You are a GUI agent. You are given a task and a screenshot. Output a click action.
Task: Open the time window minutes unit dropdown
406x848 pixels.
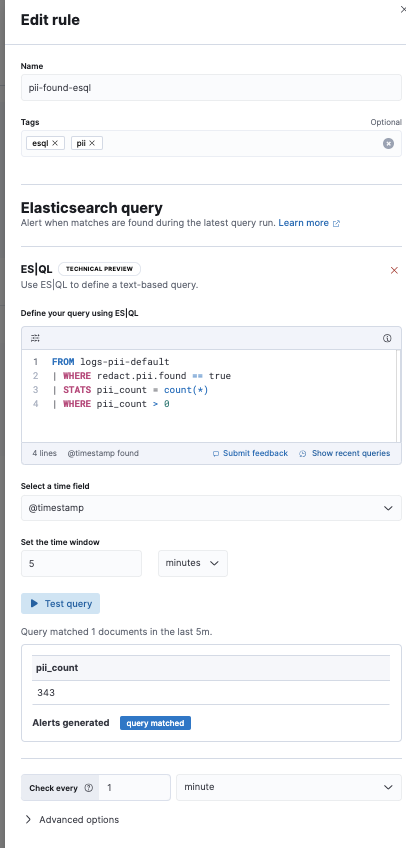pyautogui.click(x=193, y=563)
